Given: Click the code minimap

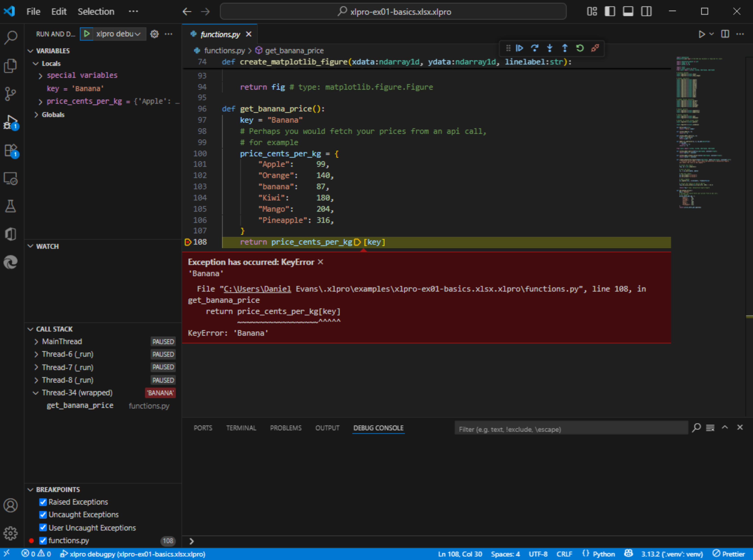Looking at the screenshot, I should pos(707,132).
